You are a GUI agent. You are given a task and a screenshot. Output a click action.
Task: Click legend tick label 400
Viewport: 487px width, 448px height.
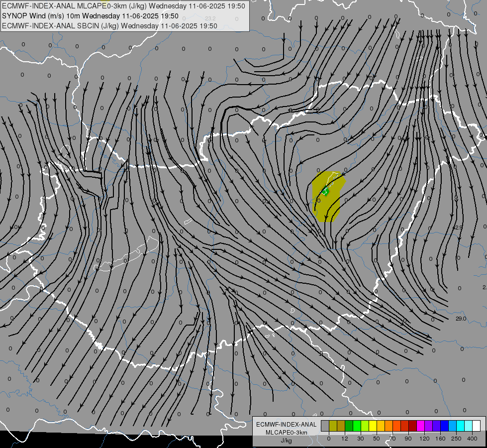point(472,439)
